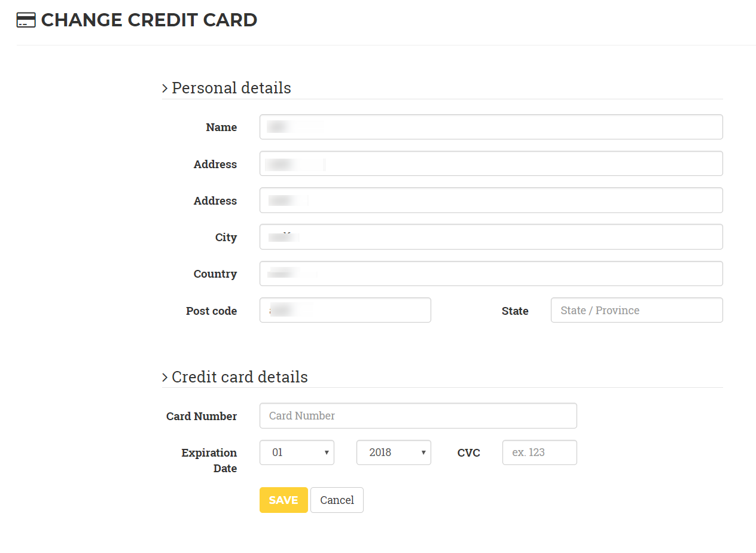The image size is (756, 553).
Task: Cancel the credit card change
Action: click(337, 500)
